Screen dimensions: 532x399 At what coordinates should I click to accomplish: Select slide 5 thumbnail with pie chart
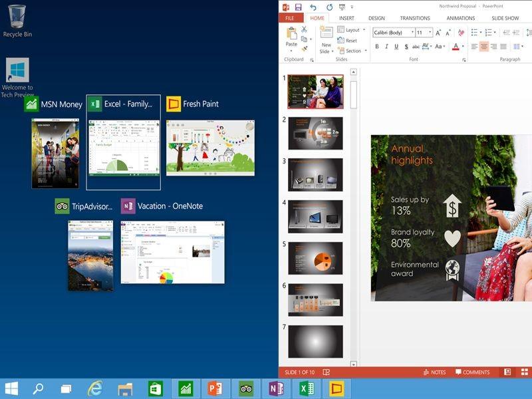pyautogui.click(x=315, y=258)
